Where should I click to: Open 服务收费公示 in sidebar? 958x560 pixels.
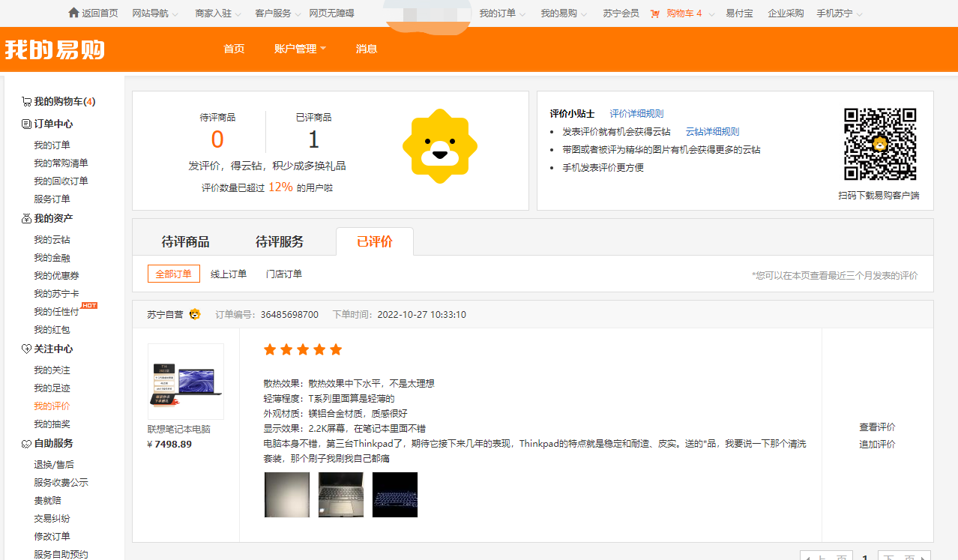pyautogui.click(x=61, y=483)
